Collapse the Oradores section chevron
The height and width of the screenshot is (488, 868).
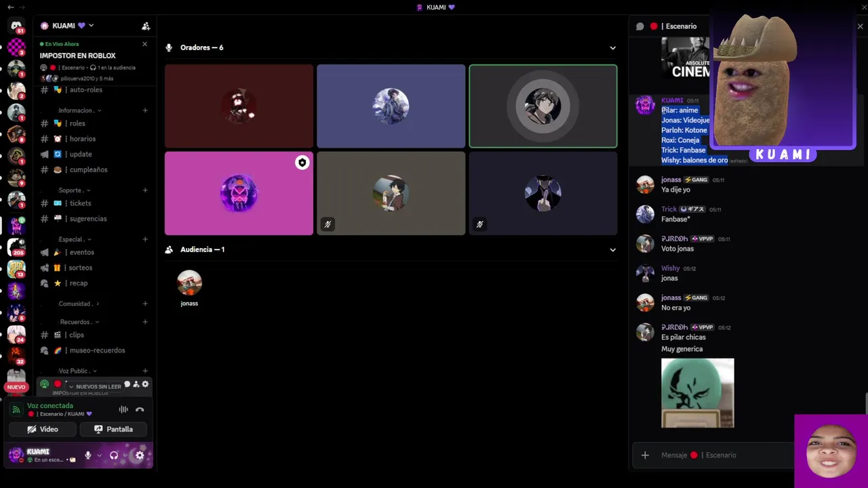tap(612, 48)
